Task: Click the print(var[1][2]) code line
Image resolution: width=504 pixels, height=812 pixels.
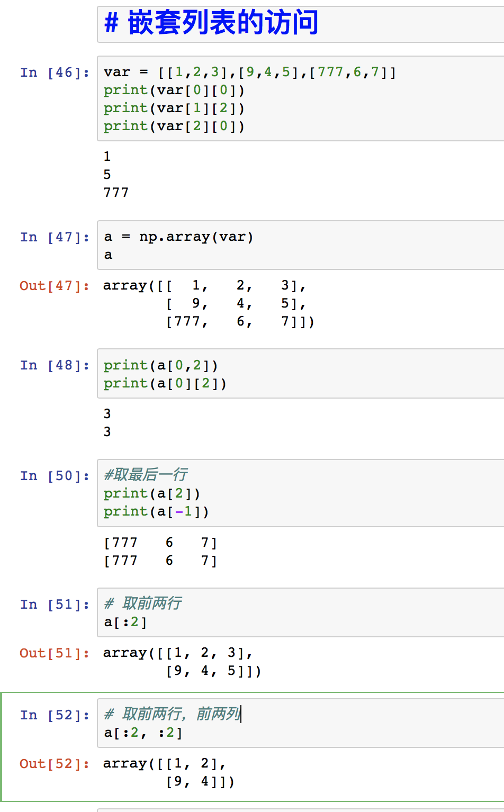Action: click(174, 108)
